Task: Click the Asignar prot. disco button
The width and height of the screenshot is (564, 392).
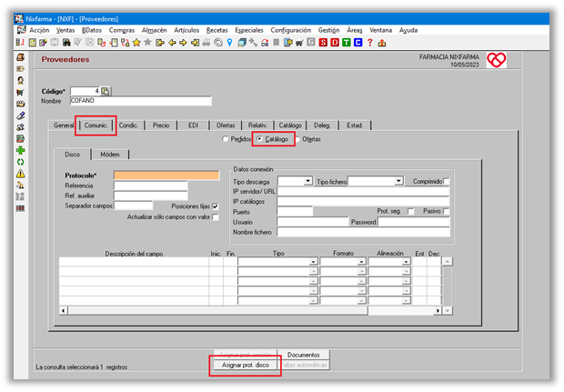Action: coord(246,365)
